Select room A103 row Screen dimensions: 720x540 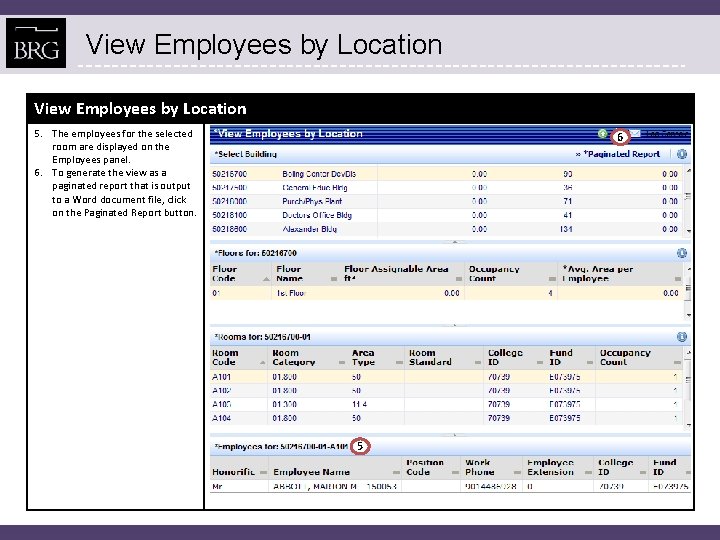(447, 405)
